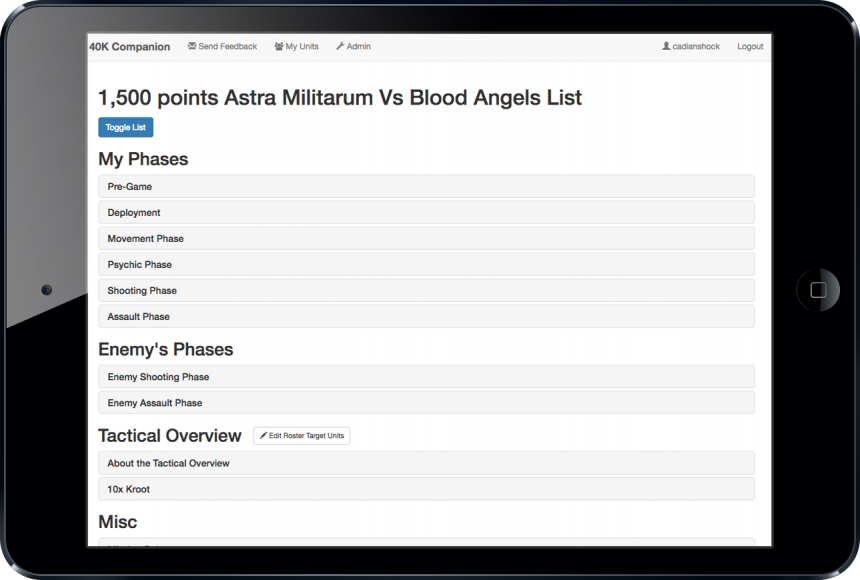Toggle the army list visibility

(126, 127)
